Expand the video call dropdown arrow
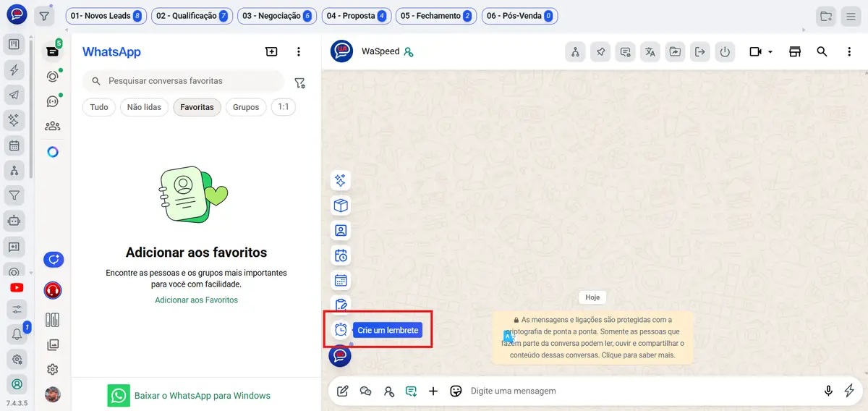Image resolution: width=868 pixels, height=411 pixels. pyautogui.click(x=770, y=52)
